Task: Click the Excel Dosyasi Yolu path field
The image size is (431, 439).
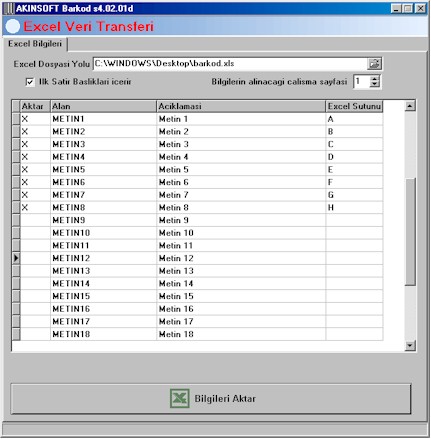Action: (230, 64)
